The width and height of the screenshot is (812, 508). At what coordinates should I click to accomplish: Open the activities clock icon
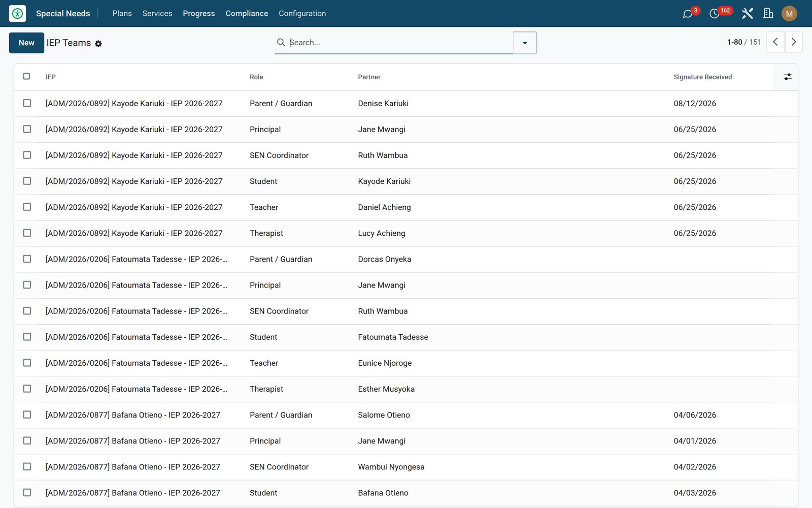(715, 14)
